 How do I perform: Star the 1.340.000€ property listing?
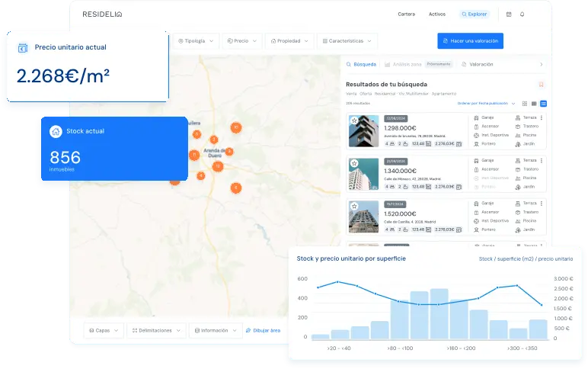354,163
